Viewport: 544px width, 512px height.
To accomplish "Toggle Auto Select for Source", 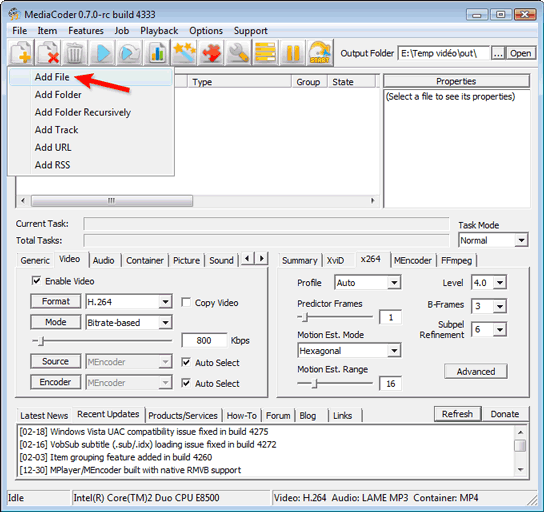I will pyautogui.click(x=186, y=362).
